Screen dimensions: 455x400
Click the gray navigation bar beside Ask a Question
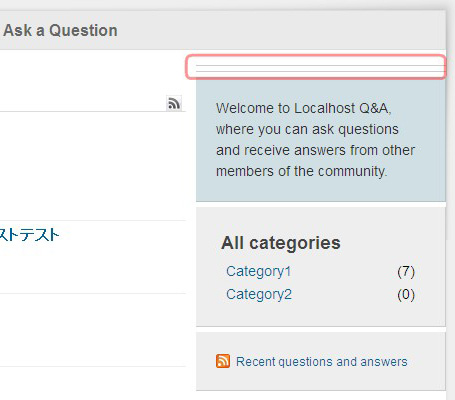point(282,30)
